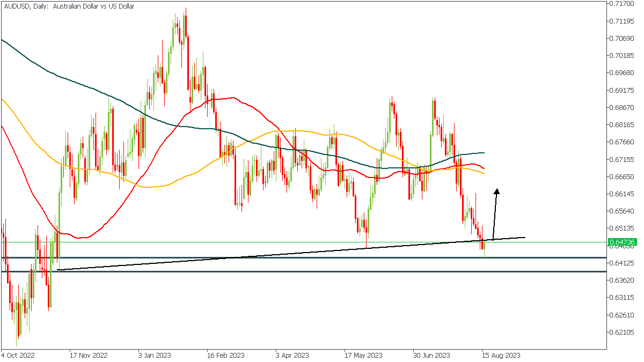Select the dark green moving average's right end
Image resolution: width=644 pixels, height=362 pixels.
pyautogui.click(x=484, y=153)
